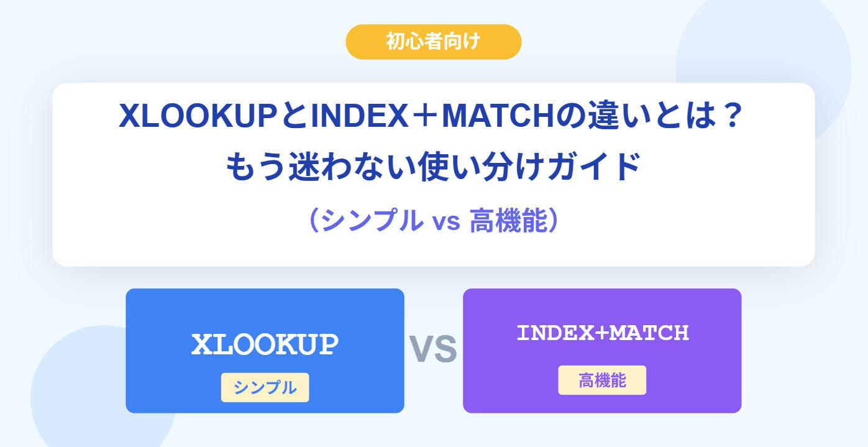The height and width of the screenshot is (447, 868).
Task: Click the word INDEX in the main headline
Action: 357,116
